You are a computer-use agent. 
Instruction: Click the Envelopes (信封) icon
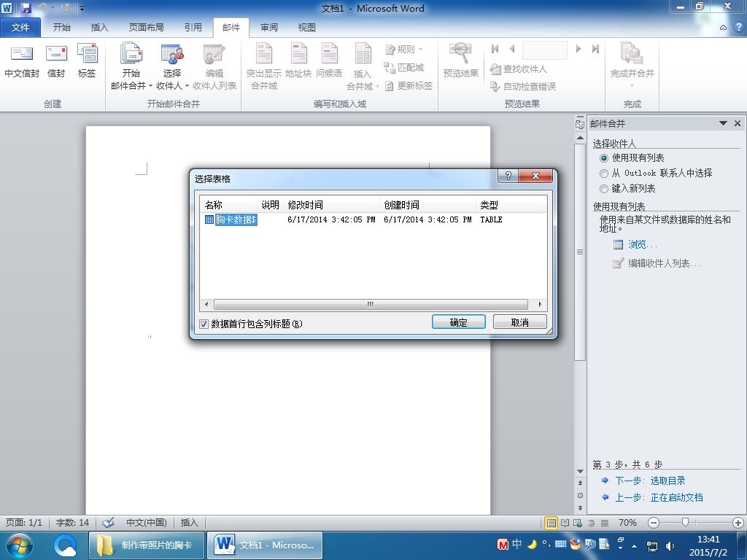click(56, 62)
